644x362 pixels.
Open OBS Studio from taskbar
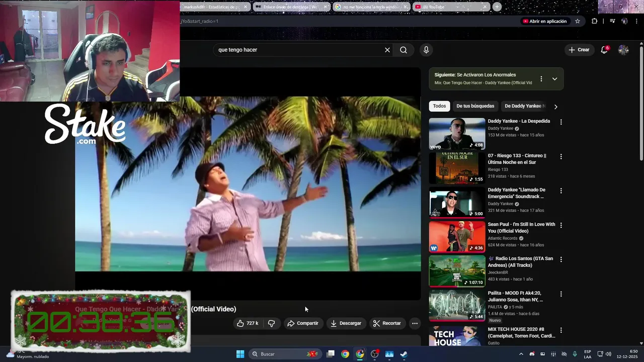click(x=374, y=354)
